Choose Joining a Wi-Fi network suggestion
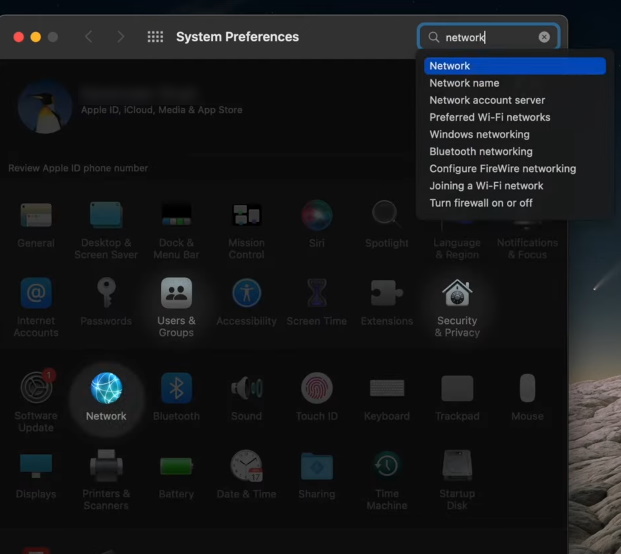 [515, 186]
